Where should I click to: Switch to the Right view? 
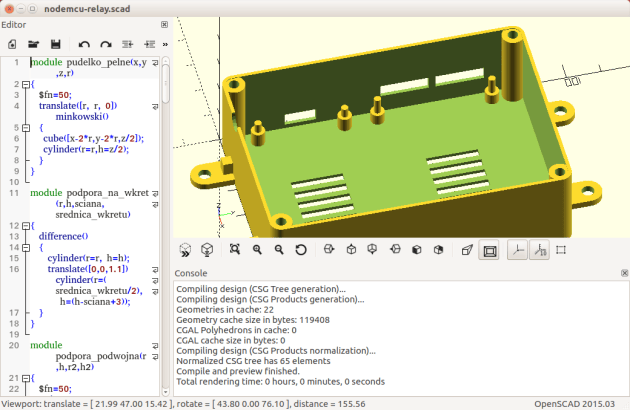tap(329, 250)
